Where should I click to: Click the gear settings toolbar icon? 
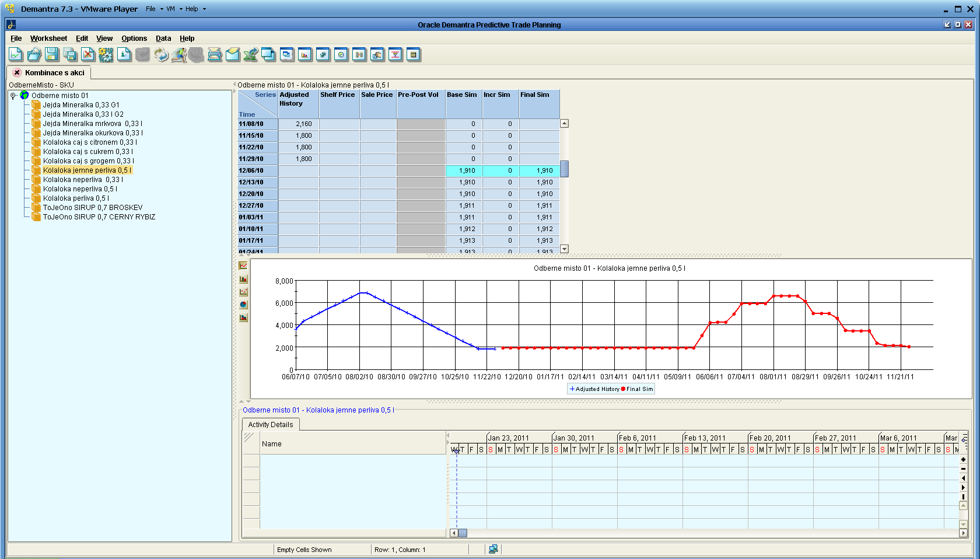(106, 55)
